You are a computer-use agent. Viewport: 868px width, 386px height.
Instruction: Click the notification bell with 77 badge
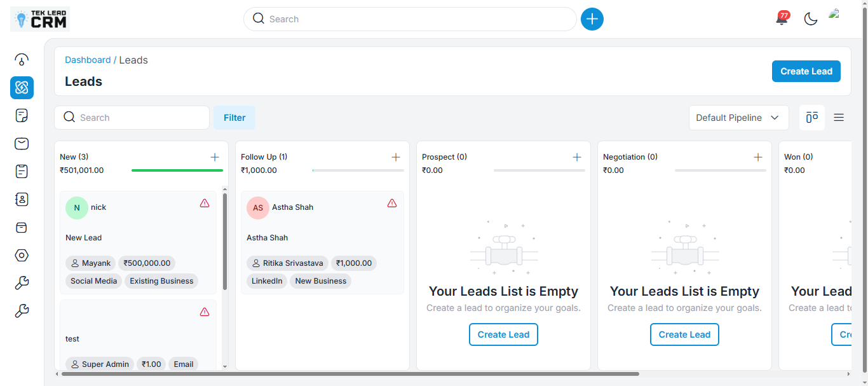(x=782, y=19)
